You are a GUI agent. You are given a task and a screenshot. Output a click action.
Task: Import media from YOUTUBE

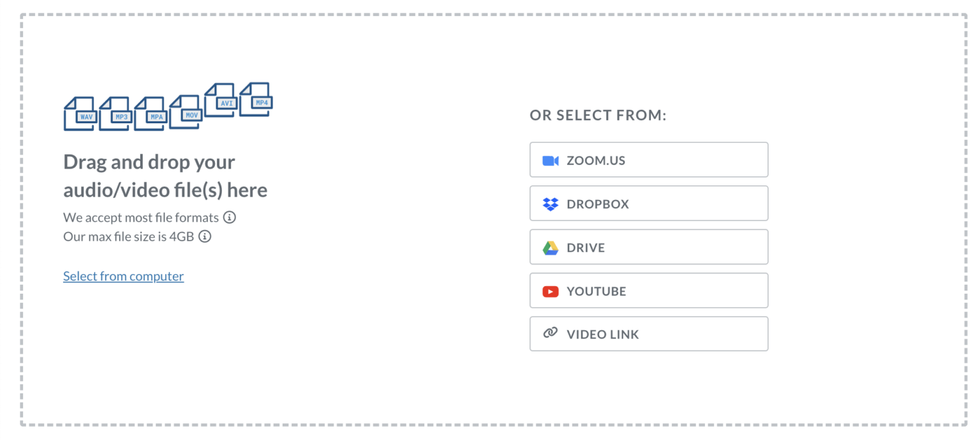point(648,291)
